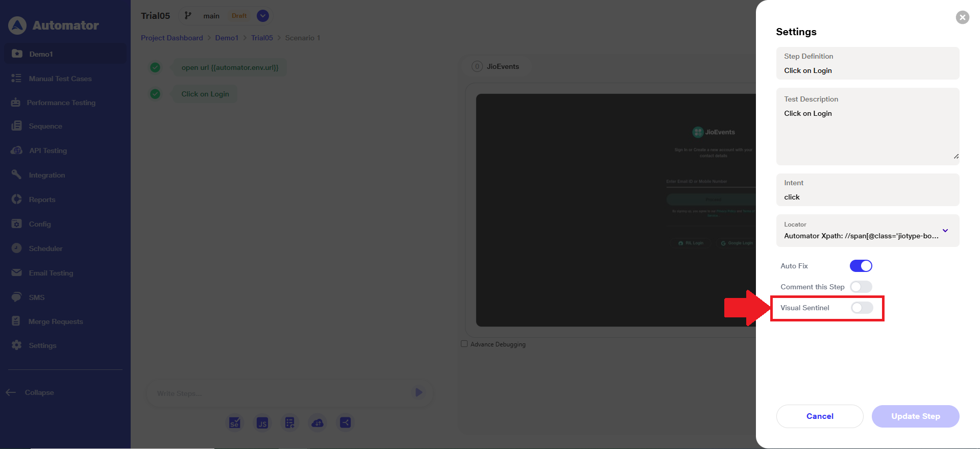
Task: Open the branch dropdown next to Draft
Action: (x=263, y=16)
